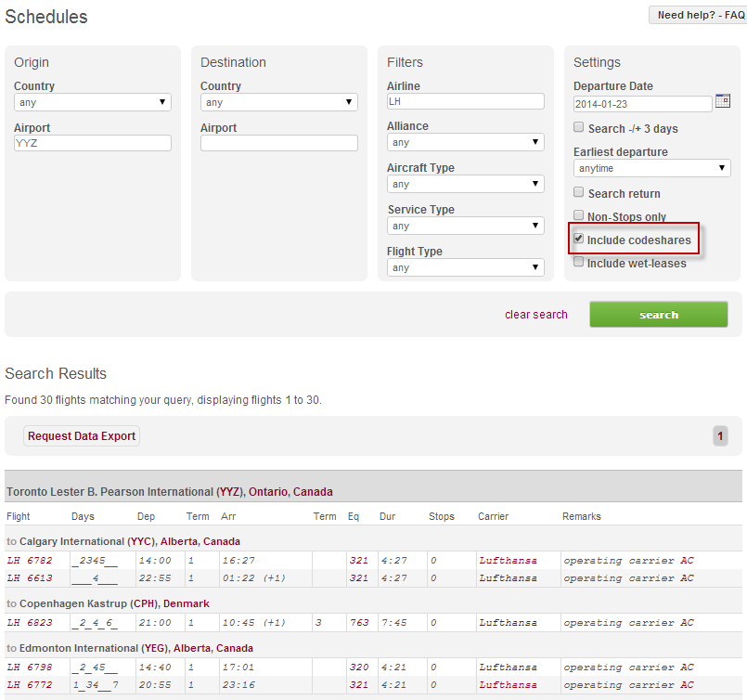Go to results page 1

click(720, 436)
